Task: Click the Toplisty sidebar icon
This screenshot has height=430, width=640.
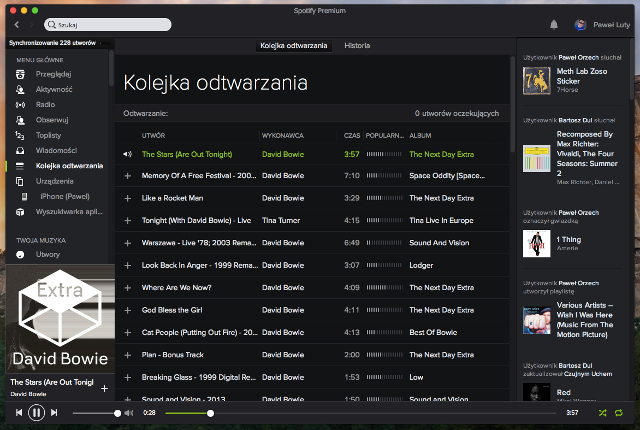Action: coord(20,135)
